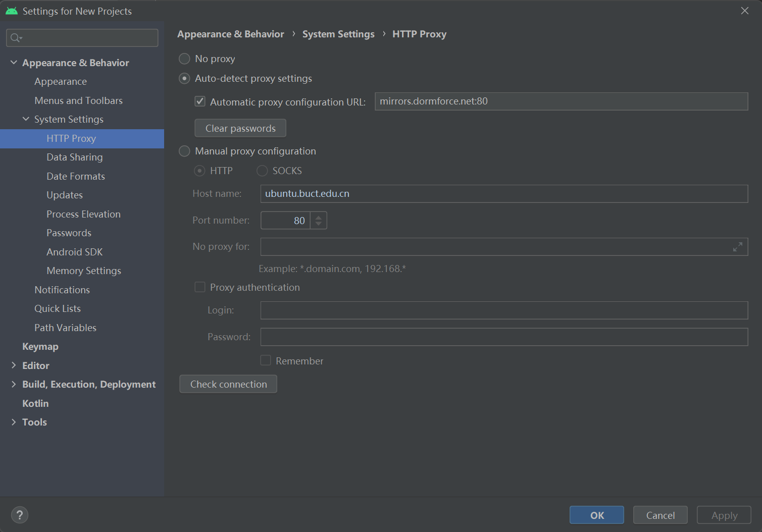Click the Android logo in the title bar
This screenshot has height=532, width=762.
(11, 11)
